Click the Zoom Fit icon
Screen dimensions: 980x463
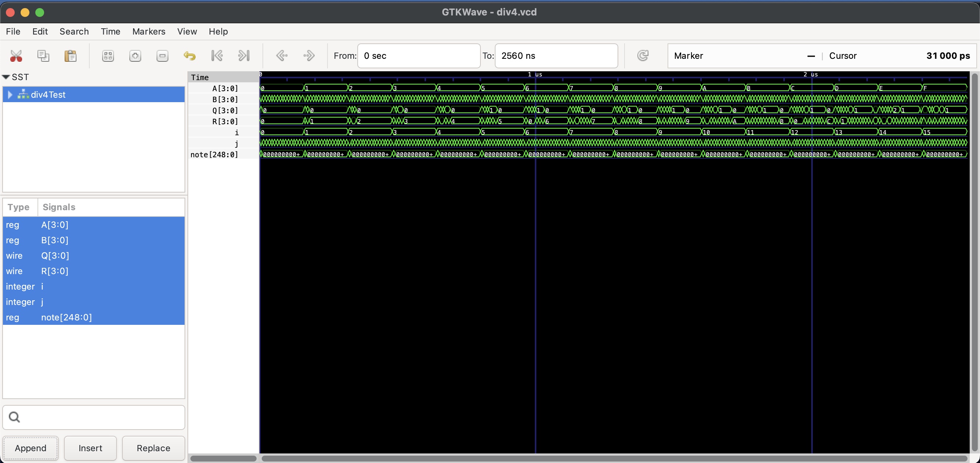coord(108,55)
